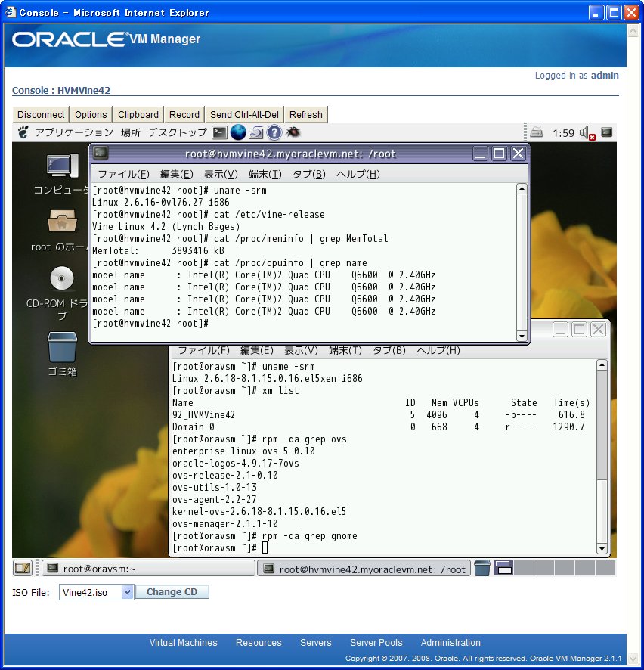Open 編集(E) in hvmvine42 terminal
This screenshot has height=670, width=644.
176,175
